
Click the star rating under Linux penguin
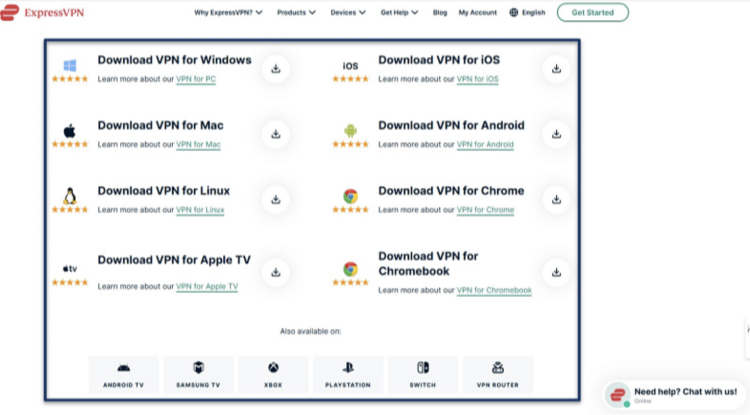[x=70, y=209]
